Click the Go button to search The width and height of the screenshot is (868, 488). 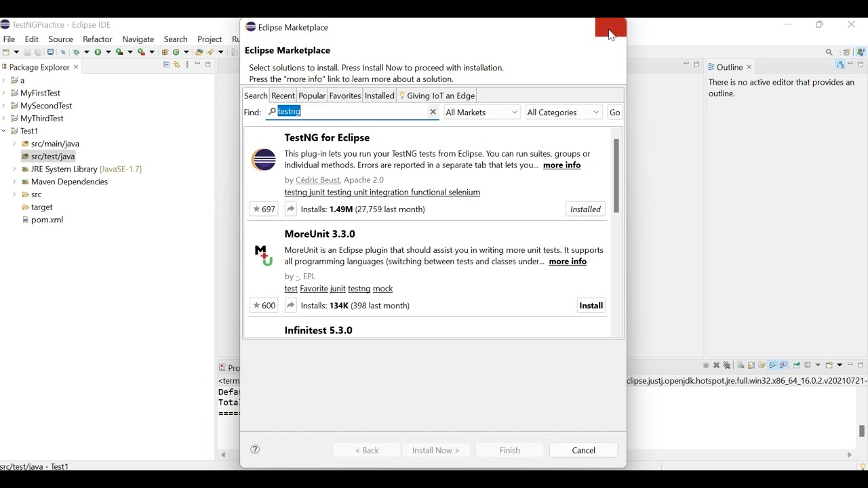[x=615, y=112]
